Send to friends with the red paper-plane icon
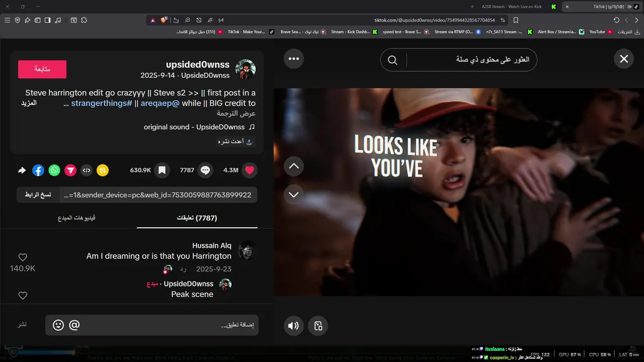Image resolution: width=644 pixels, height=362 pixels. coord(70,170)
